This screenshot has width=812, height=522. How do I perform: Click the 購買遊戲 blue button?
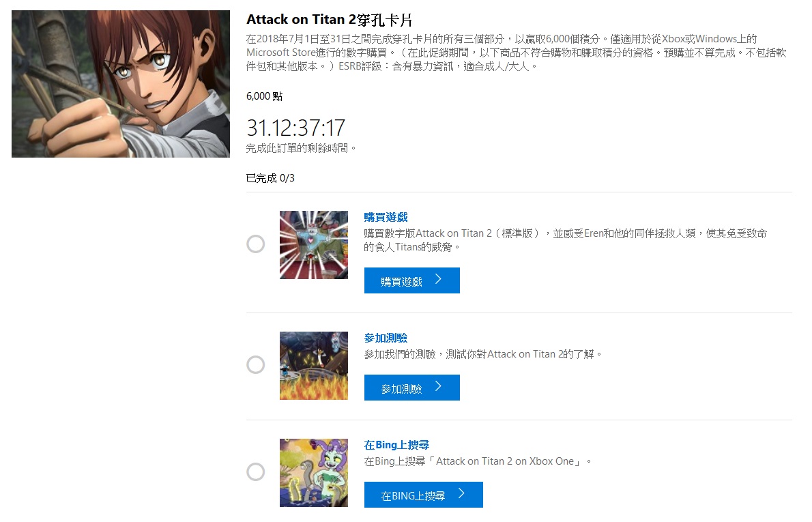(x=411, y=280)
